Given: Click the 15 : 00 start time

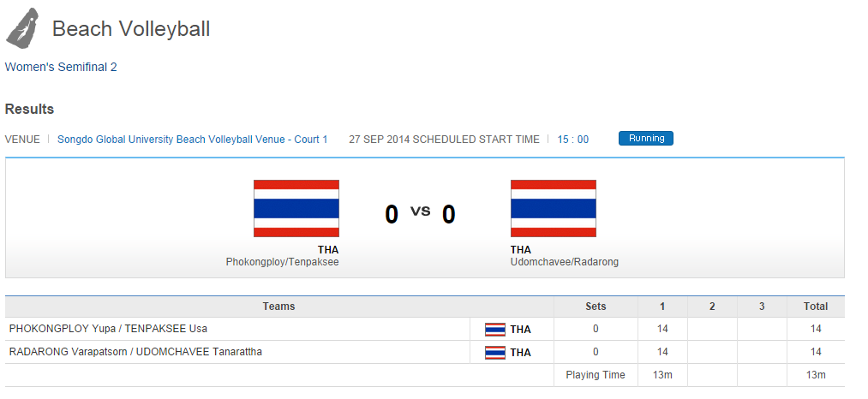Looking at the screenshot, I should 573,139.
